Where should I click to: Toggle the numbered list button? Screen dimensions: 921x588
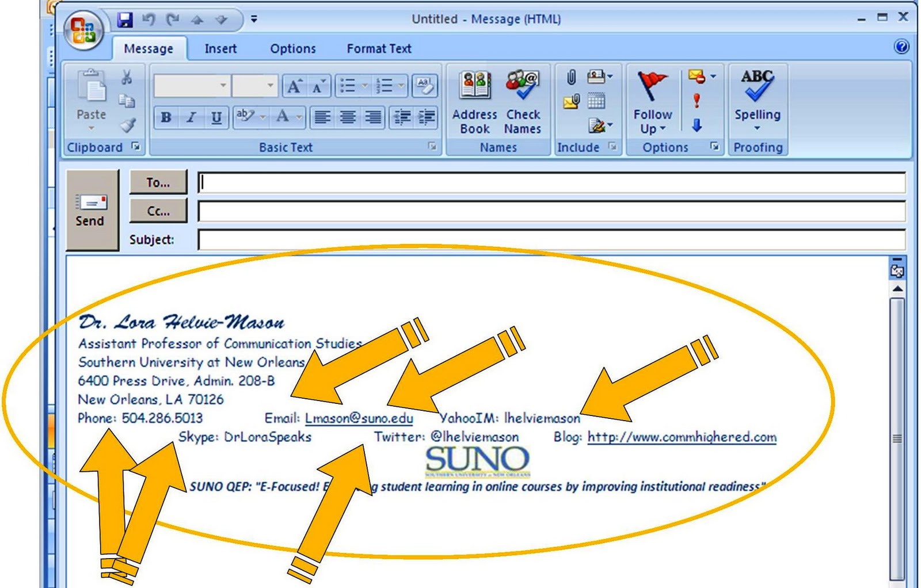(384, 86)
